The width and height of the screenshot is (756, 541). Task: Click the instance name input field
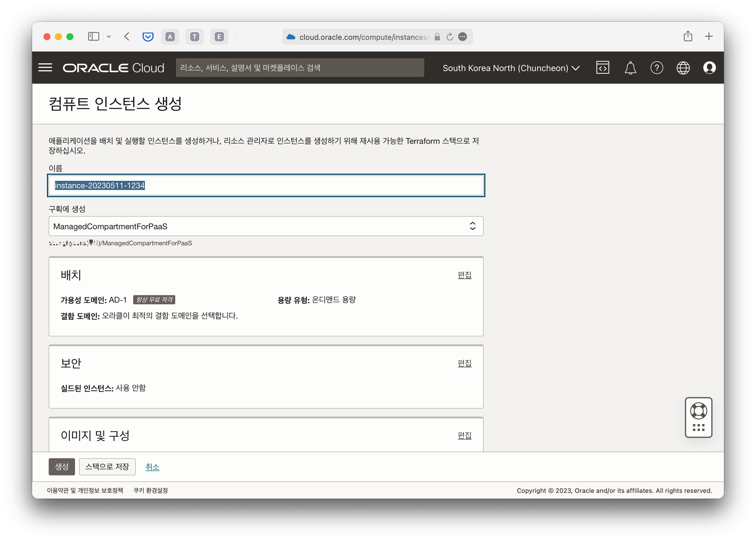[266, 186]
